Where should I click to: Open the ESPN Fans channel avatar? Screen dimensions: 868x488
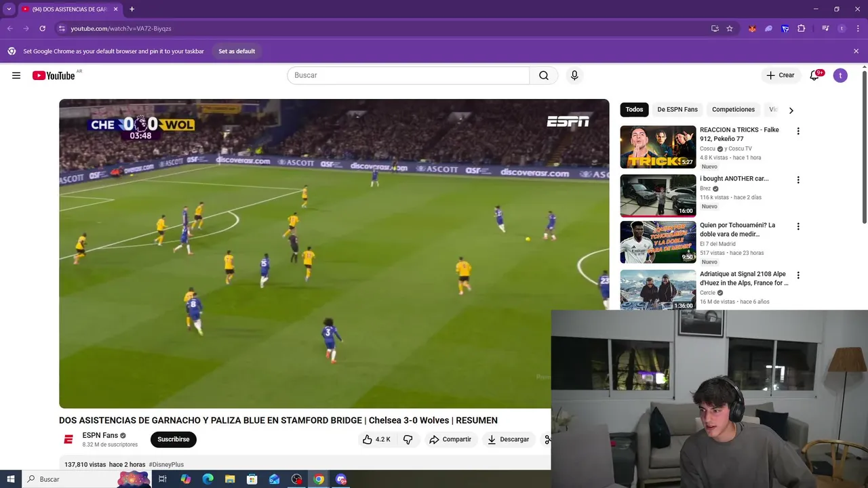(68, 439)
